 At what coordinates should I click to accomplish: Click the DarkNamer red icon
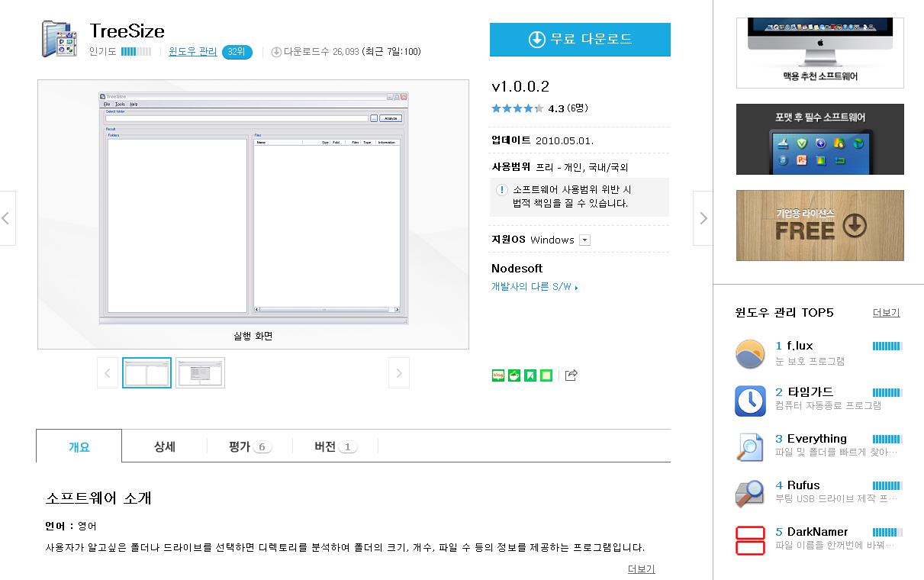750,540
